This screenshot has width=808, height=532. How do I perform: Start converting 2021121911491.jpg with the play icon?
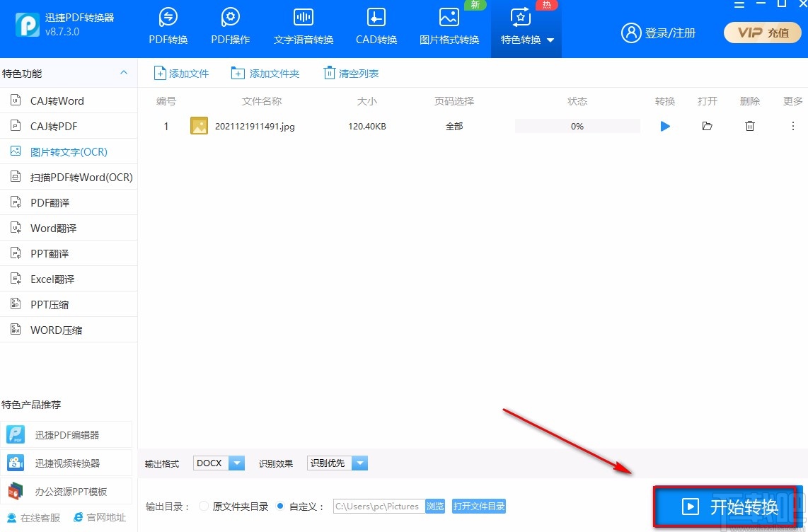pyautogui.click(x=664, y=126)
